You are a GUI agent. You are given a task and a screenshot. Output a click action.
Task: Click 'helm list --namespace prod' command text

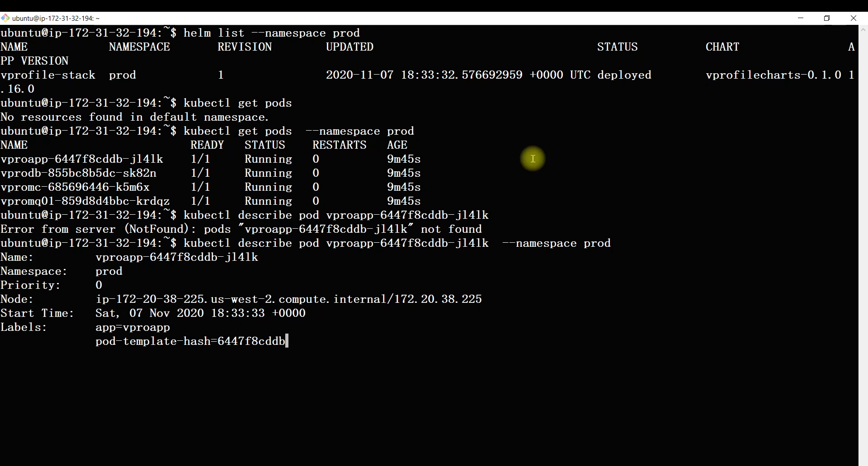click(x=272, y=33)
